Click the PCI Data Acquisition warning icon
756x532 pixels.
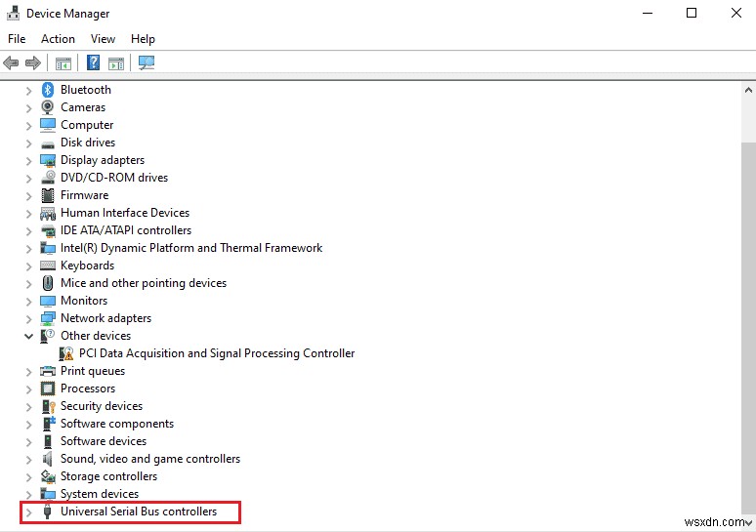pyautogui.click(x=66, y=353)
